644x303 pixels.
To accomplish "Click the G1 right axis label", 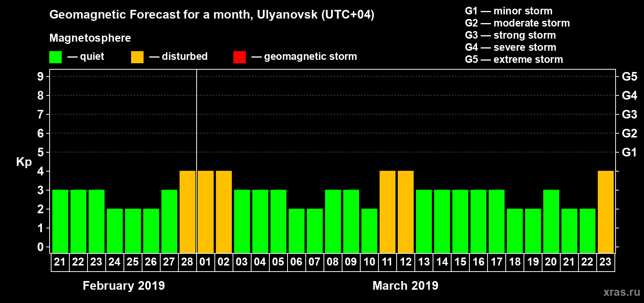I will tap(630, 152).
